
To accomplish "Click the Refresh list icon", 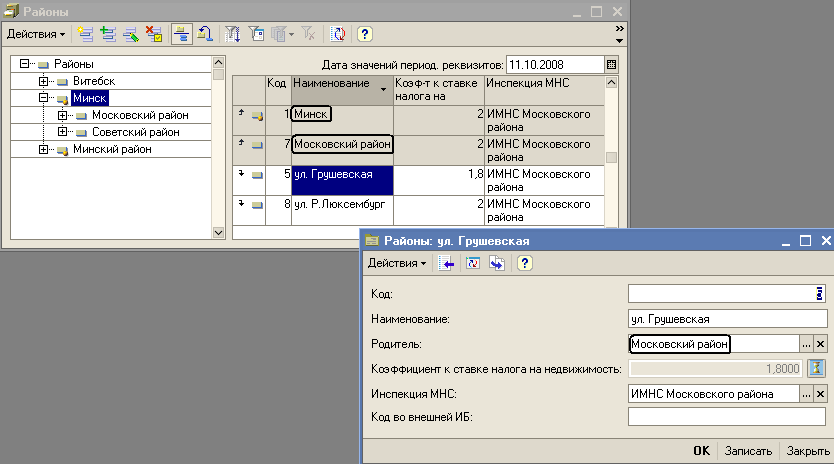I will [337, 34].
